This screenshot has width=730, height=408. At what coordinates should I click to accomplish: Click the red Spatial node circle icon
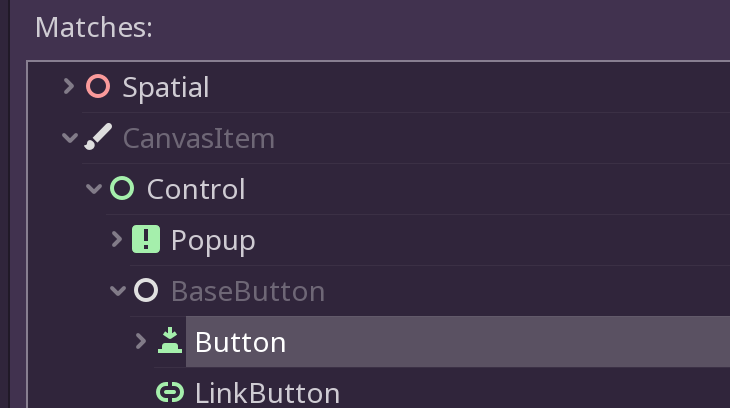point(98,87)
